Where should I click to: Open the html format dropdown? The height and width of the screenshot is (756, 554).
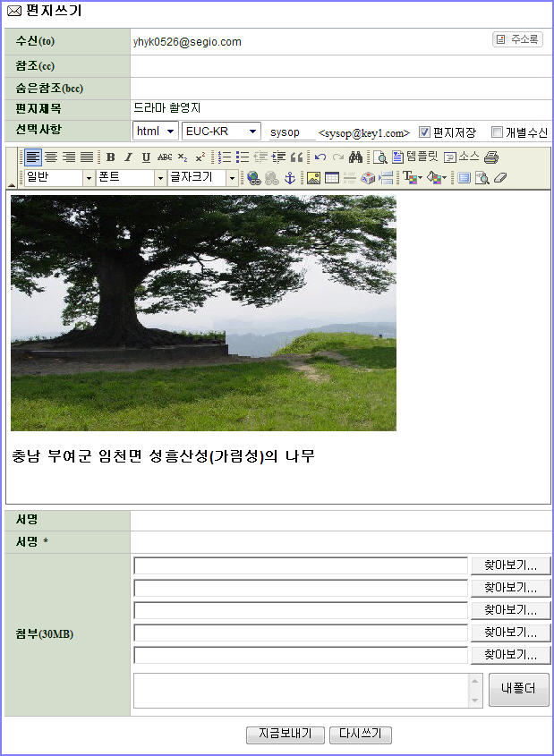pyautogui.click(x=156, y=132)
